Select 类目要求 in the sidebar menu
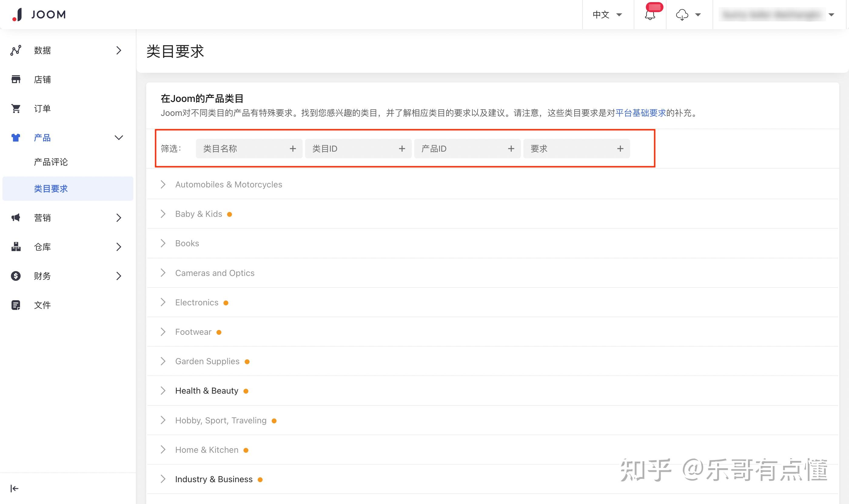Image resolution: width=849 pixels, height=504 pixels. [50, 189]
